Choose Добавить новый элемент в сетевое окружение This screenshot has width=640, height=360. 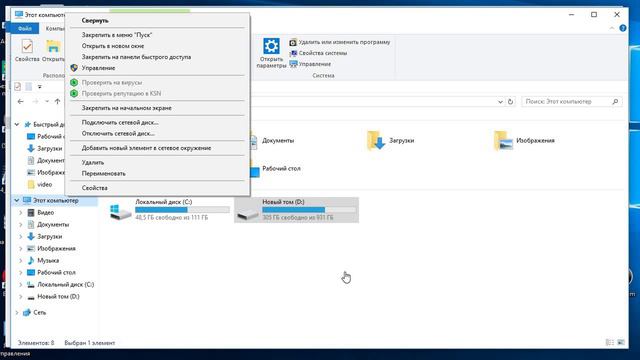pyautogui.click(x=158, y=148)
